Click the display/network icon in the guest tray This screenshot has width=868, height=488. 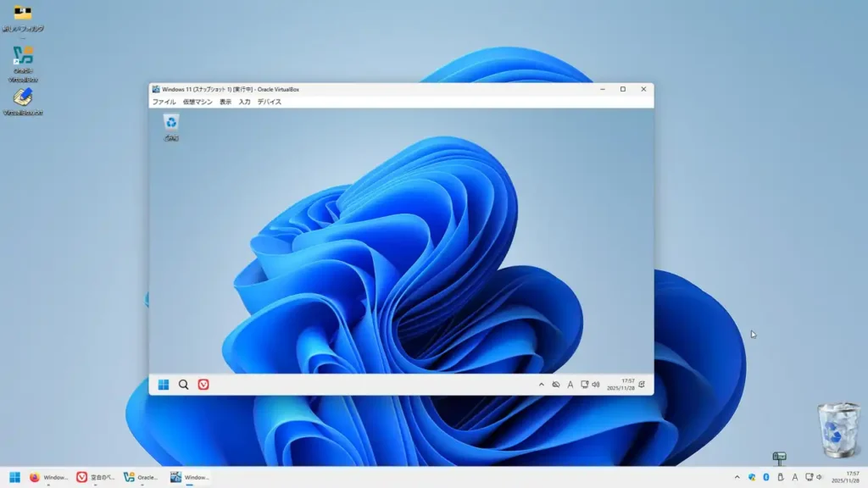[585, 384]
